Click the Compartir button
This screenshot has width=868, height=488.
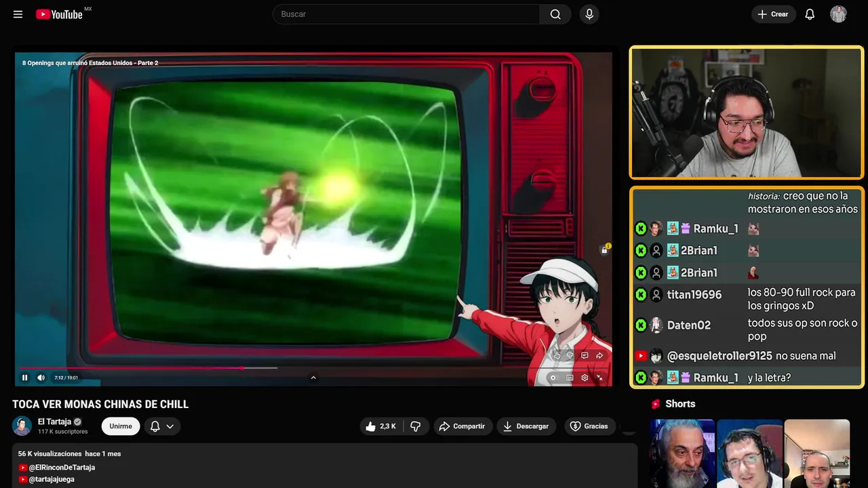(x=462, y=426)
